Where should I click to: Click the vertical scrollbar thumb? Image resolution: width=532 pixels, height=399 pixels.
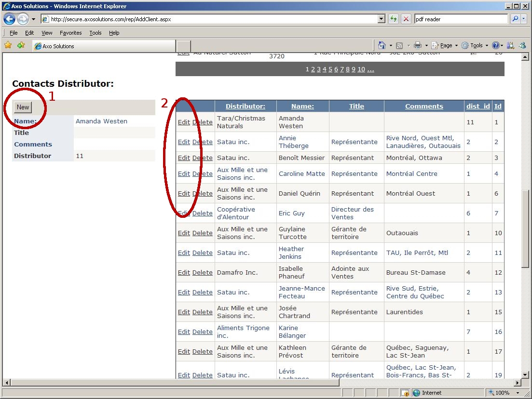click(x=525, y=229)
